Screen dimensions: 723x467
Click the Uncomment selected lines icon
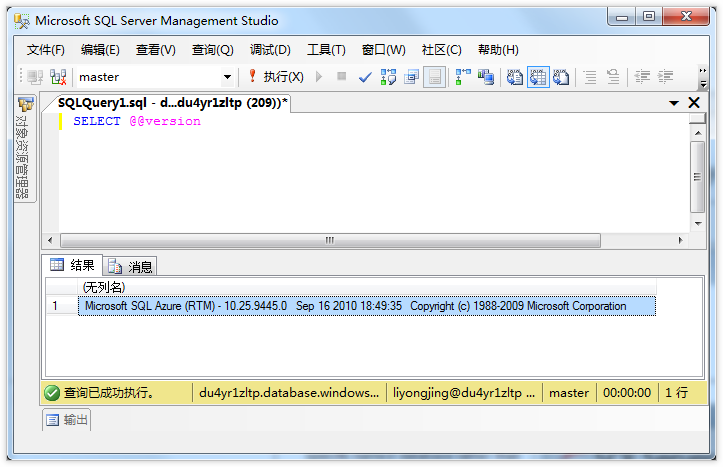pyautogui.click(x=613, y=77)
